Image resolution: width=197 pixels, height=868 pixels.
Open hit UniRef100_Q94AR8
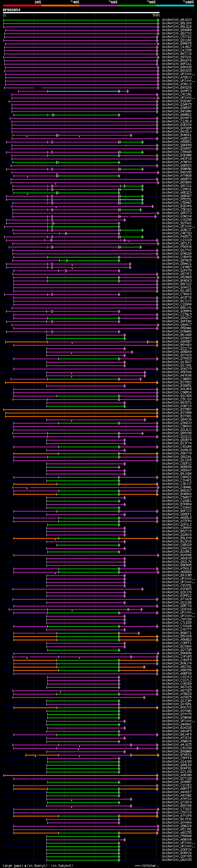pos(176,30)
